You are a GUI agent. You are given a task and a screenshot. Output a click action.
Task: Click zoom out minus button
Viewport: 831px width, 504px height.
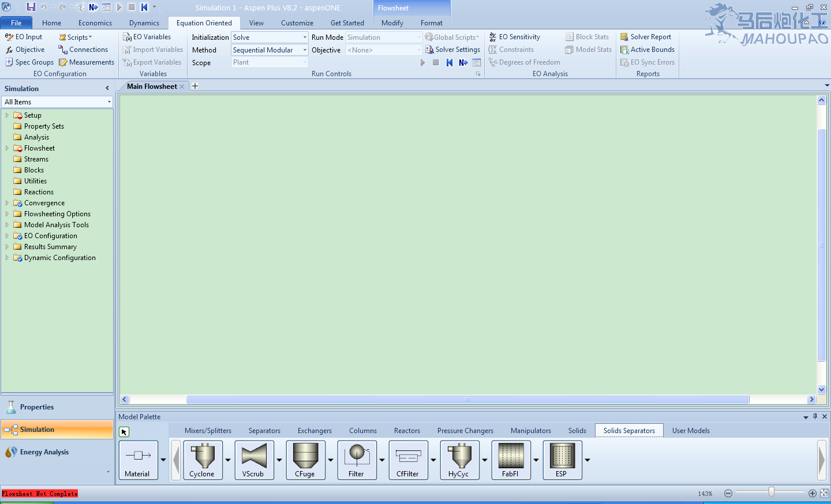728,493
